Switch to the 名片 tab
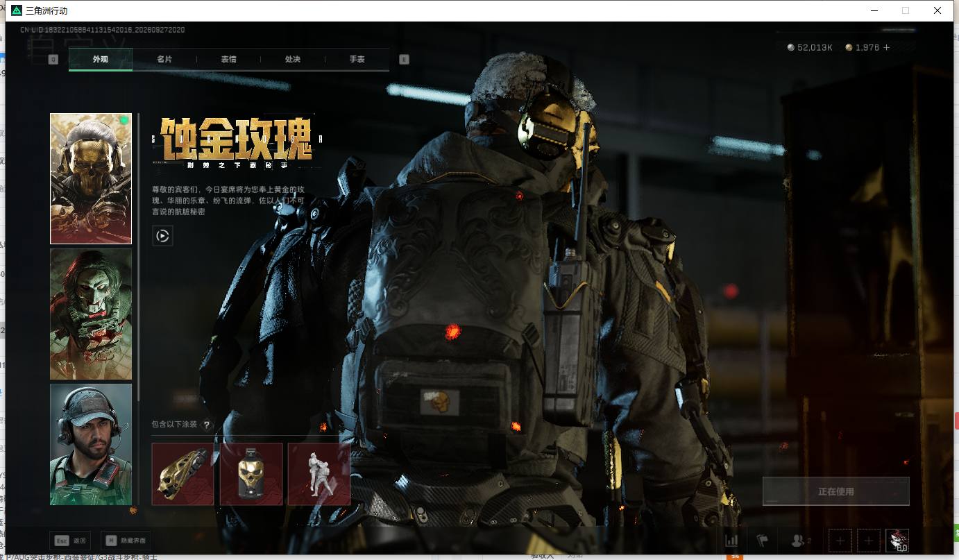The height and width of the screenshot is (560, 959). 164,60
